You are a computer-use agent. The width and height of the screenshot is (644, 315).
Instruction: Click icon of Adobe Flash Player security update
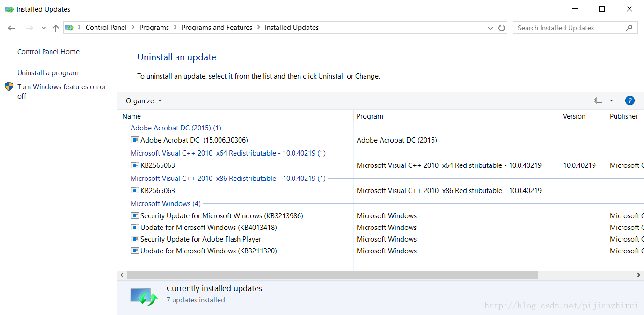pos(135,239)
